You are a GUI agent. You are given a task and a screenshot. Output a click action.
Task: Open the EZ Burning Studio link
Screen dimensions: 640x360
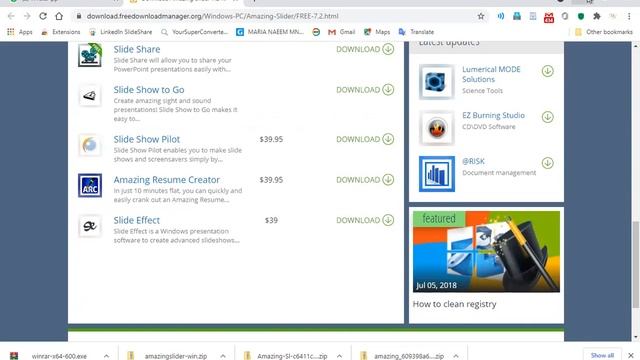tap(493, 116)
